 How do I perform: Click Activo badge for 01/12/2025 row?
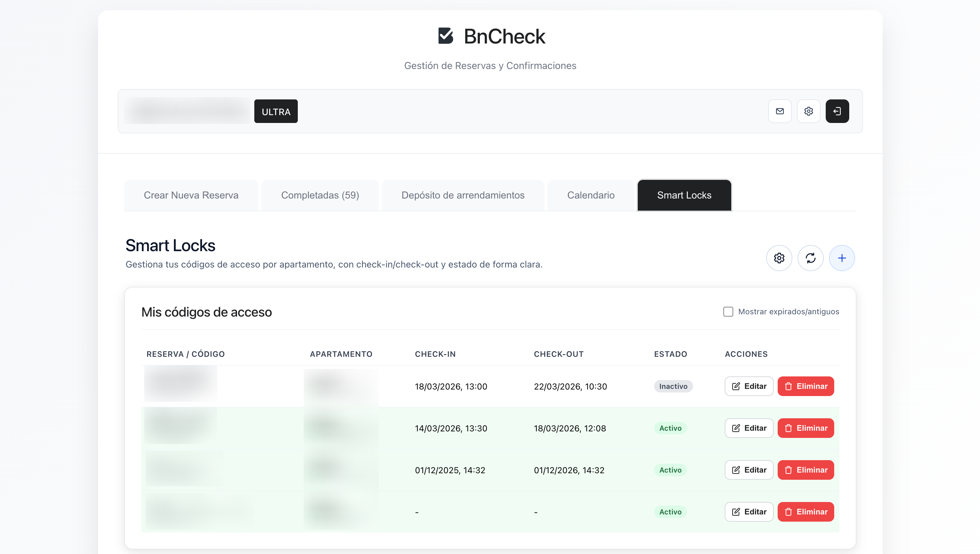(670, 470)
